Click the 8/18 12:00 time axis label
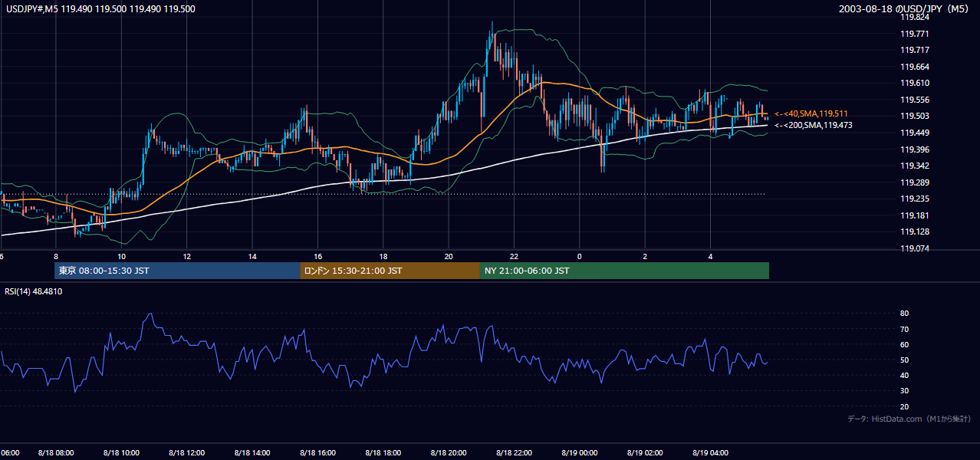The width and height of the screenshot is (980, 460). pos(187,453)
